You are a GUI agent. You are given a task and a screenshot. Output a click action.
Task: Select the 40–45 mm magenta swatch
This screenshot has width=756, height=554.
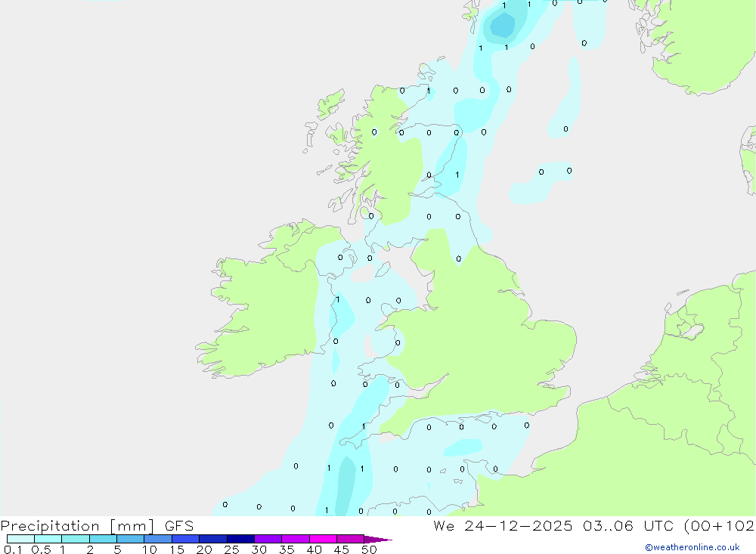tap(323, 539)
